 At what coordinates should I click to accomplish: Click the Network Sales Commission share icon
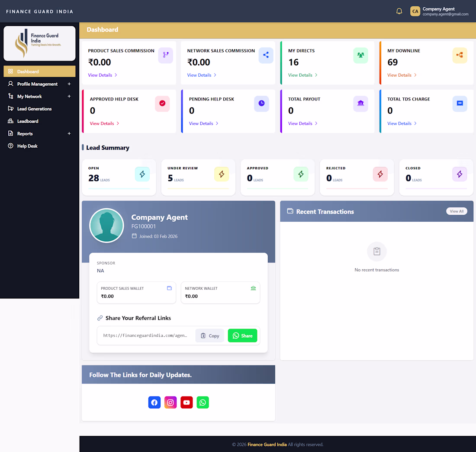point(266,55)
